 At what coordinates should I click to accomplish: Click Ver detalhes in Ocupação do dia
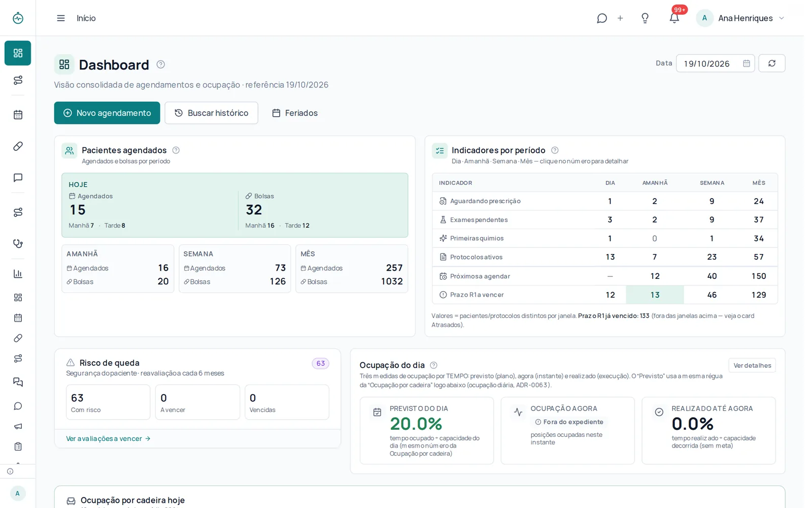[x=752, y=365]
